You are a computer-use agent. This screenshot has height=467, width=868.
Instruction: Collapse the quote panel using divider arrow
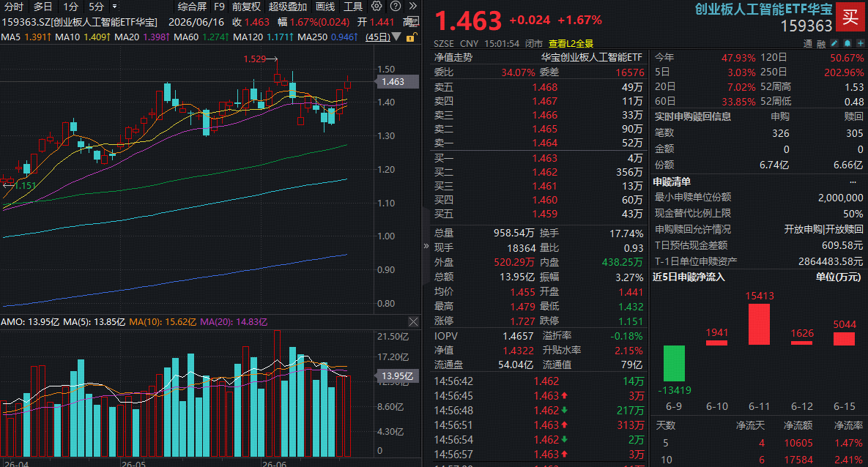(x=426, y=246)
